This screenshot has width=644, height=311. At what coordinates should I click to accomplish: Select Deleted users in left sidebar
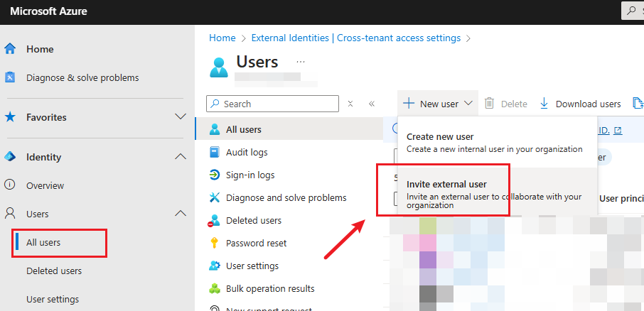(x=54, y=271)
